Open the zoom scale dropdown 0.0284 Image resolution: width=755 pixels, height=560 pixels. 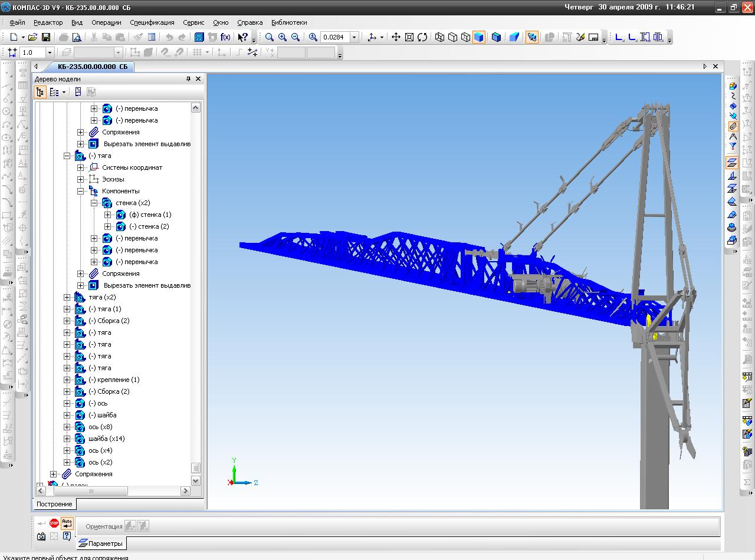[354, 37]
